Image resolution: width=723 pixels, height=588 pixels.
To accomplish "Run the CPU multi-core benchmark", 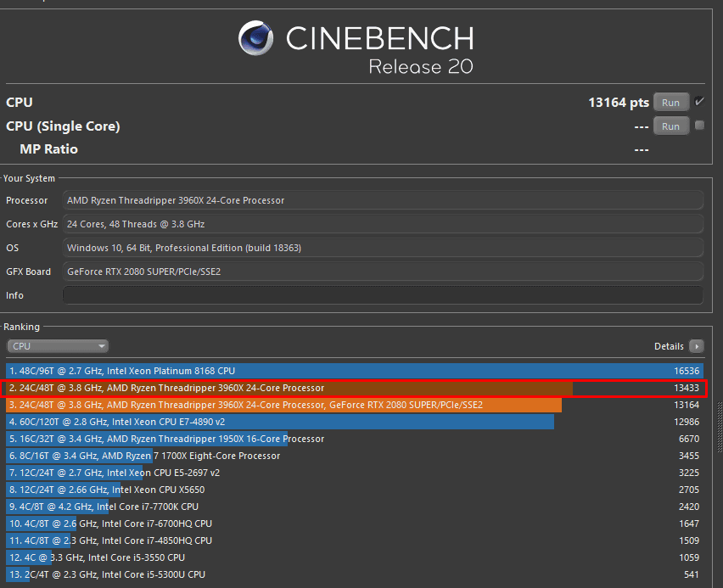I will point(671,103).
